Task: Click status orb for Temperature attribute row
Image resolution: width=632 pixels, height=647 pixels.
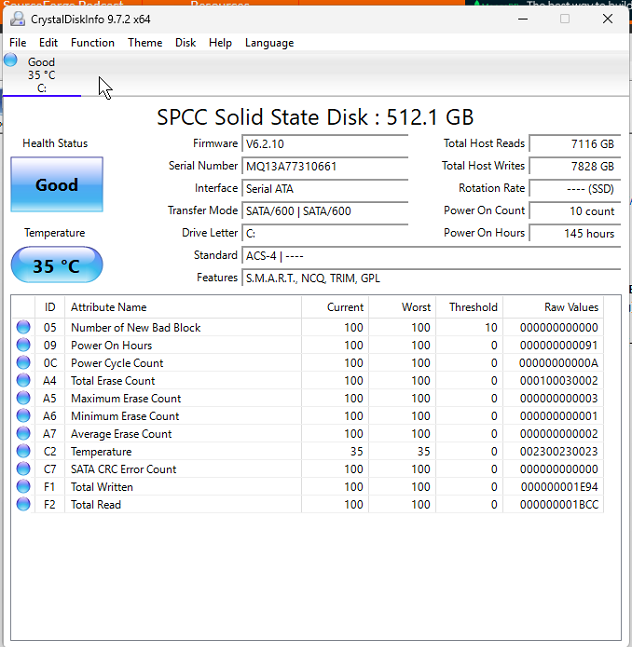Action: point(23,452)
